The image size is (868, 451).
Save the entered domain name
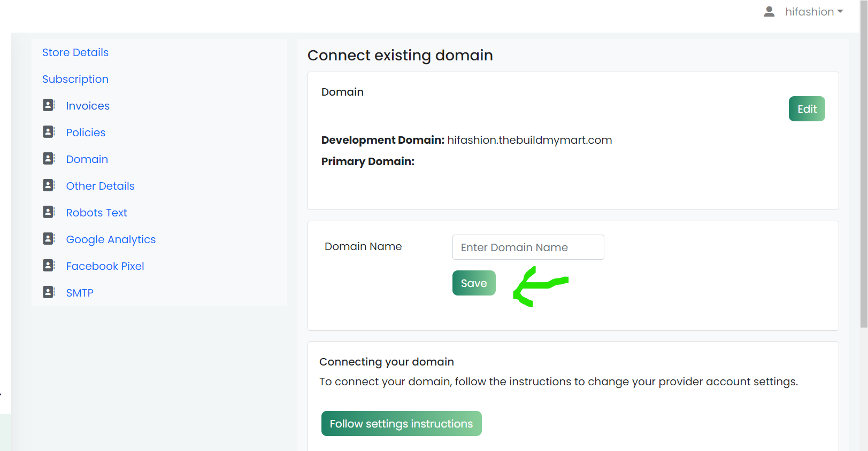pyautogui.click(x=474, y=283)
